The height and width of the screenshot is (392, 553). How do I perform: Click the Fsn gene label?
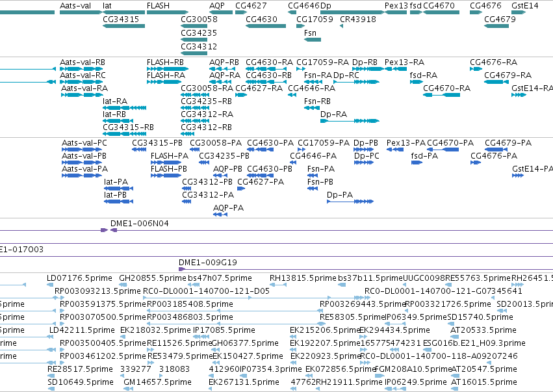(x=310, y=33)
